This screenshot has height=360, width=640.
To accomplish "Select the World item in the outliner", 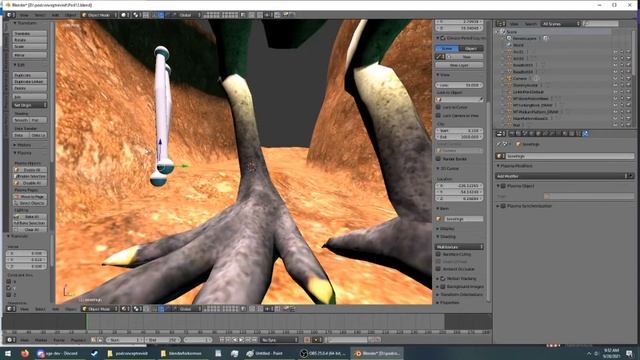I will 518,45.
